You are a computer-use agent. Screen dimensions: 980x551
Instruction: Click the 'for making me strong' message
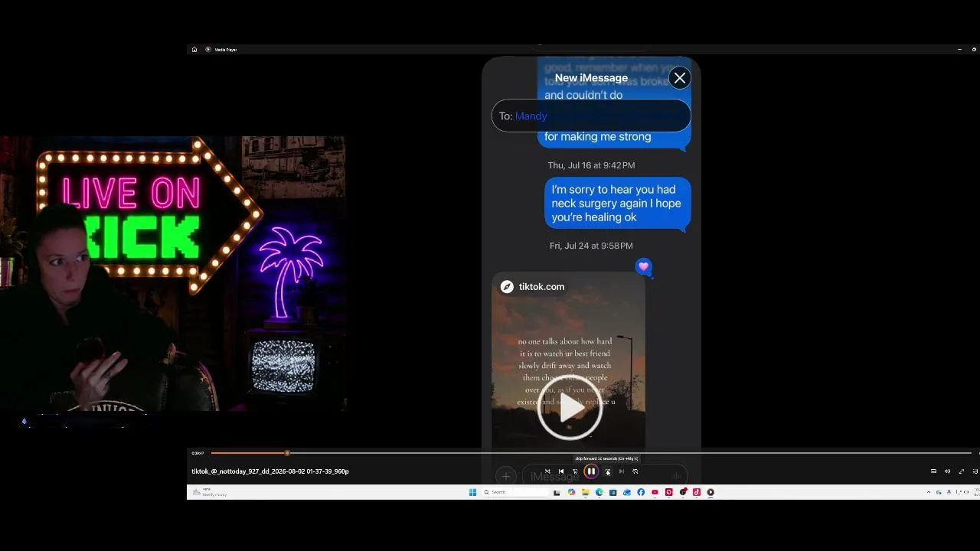tap(598, 137)
